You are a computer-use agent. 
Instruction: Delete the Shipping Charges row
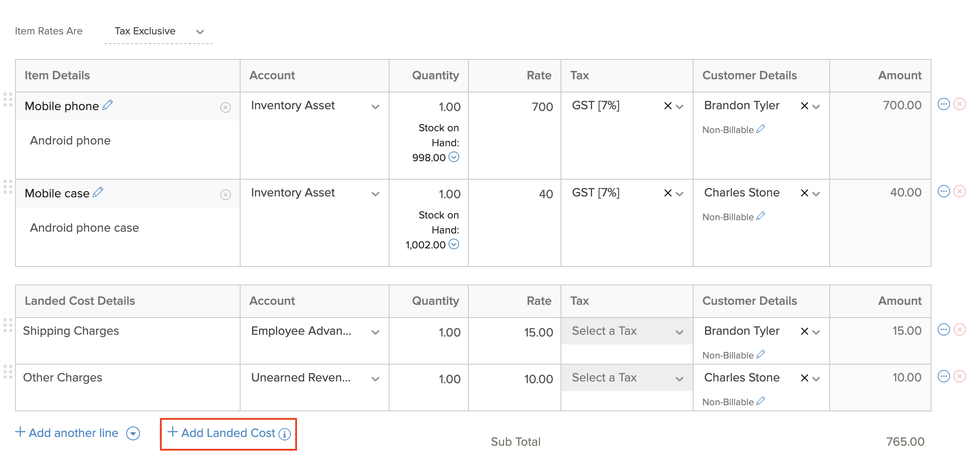pos(959,330)
